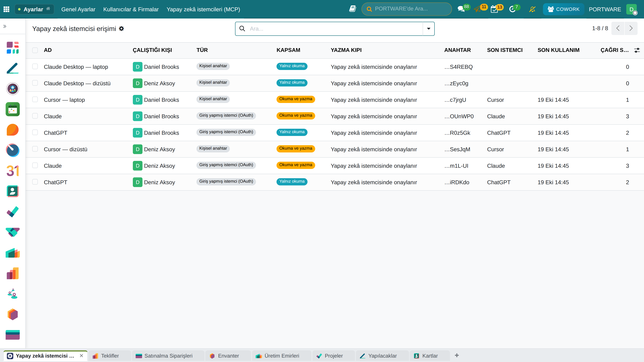Open the pencil to-do app in sidebar
Screen dimensions: 644x362
pyautogui.click(x=12, y=68)
